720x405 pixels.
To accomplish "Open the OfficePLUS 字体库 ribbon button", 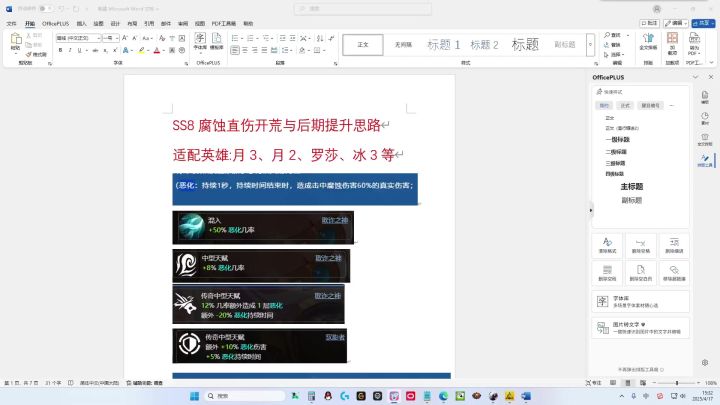I will [x=200, y=41].
